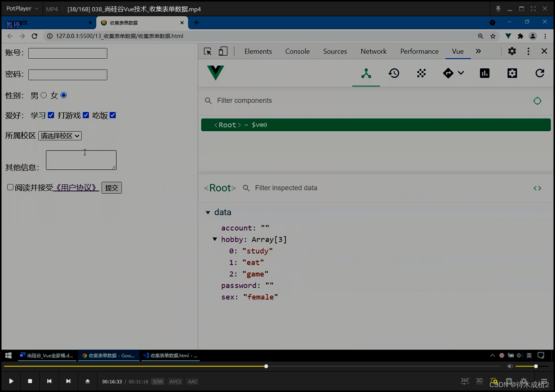The height and width of the screenshot is (392, 555).
Task: Select the <Root> component row
Action: pyautogui.click(x=376, y=125)
